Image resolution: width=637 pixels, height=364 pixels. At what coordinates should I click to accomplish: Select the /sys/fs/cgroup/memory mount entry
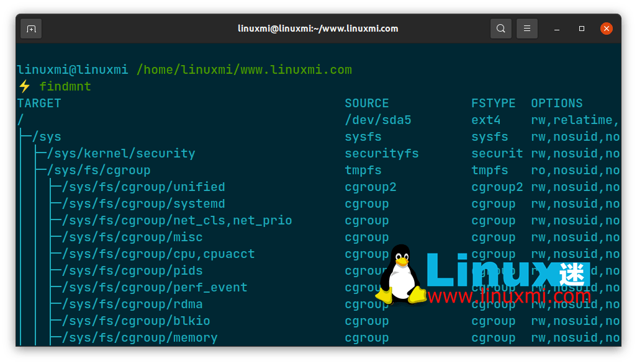coord(140,337)
